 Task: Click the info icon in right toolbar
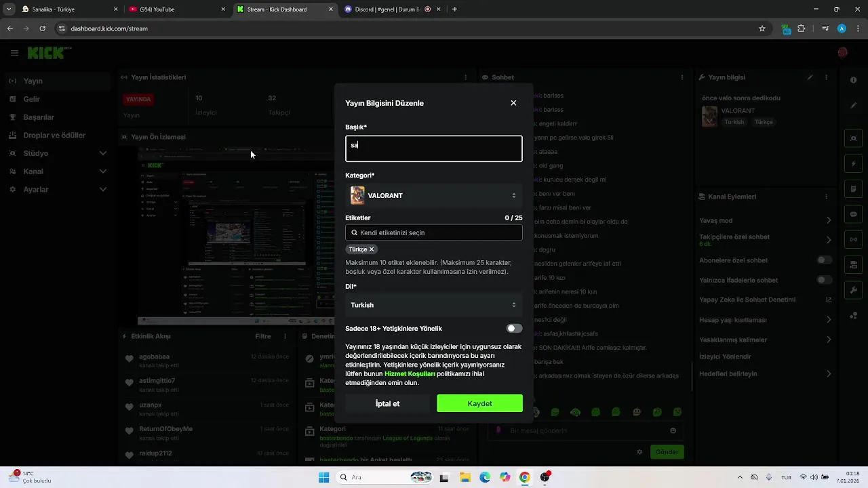pos(853,80)
